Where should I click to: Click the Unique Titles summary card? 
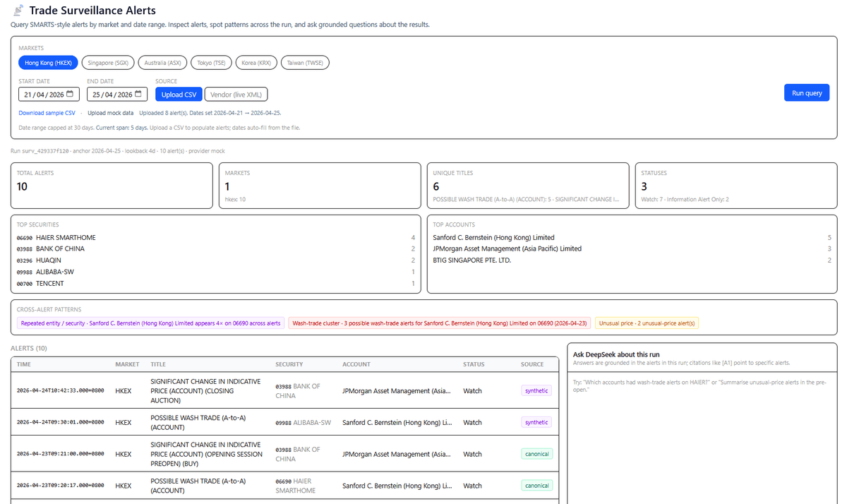[x=528, y=186]
